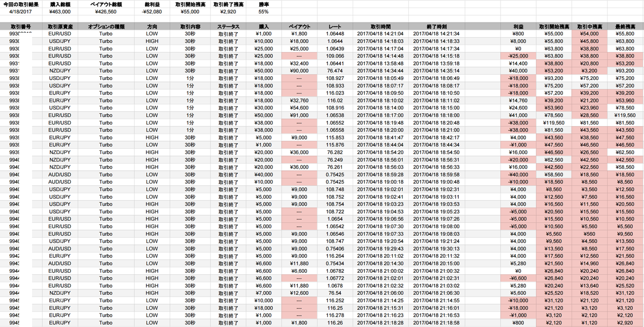The width and height of the screenshot is (644, 327).
Task: Select the ペイアウト総額 label cell
Action: 106,4
